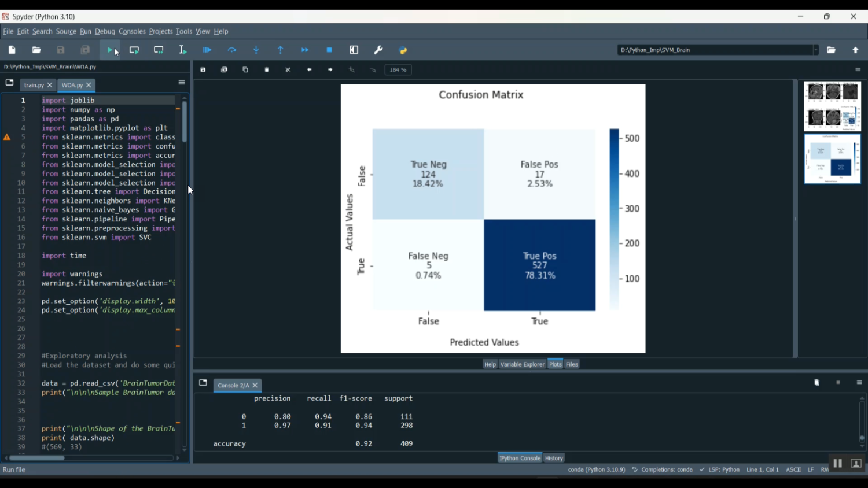Select the brain scans plot thumbnail

click(x=832, y=106)
